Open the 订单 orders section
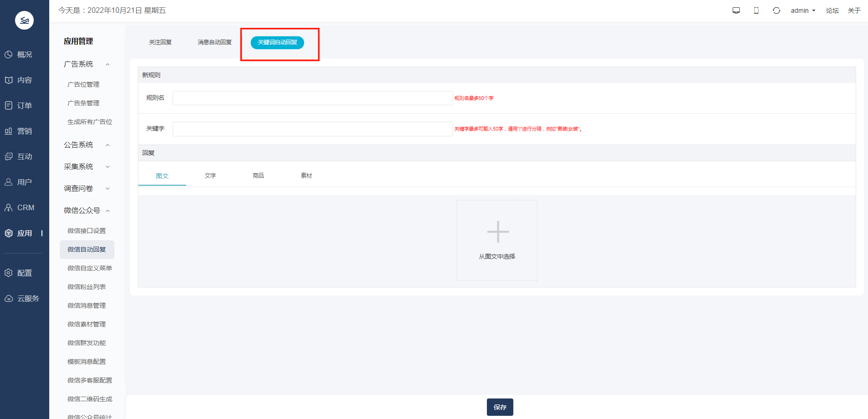The height and width of the screenshot is (419, 868). click(x=24, y=106)
